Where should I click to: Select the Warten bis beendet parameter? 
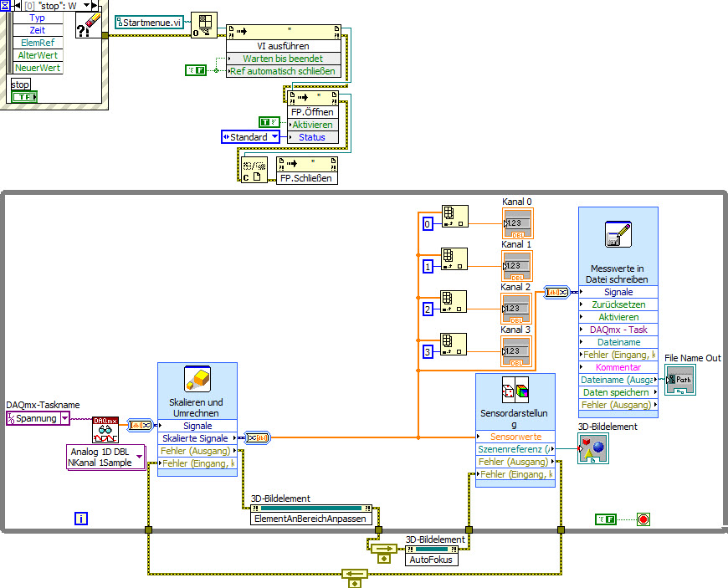(283, 59)
